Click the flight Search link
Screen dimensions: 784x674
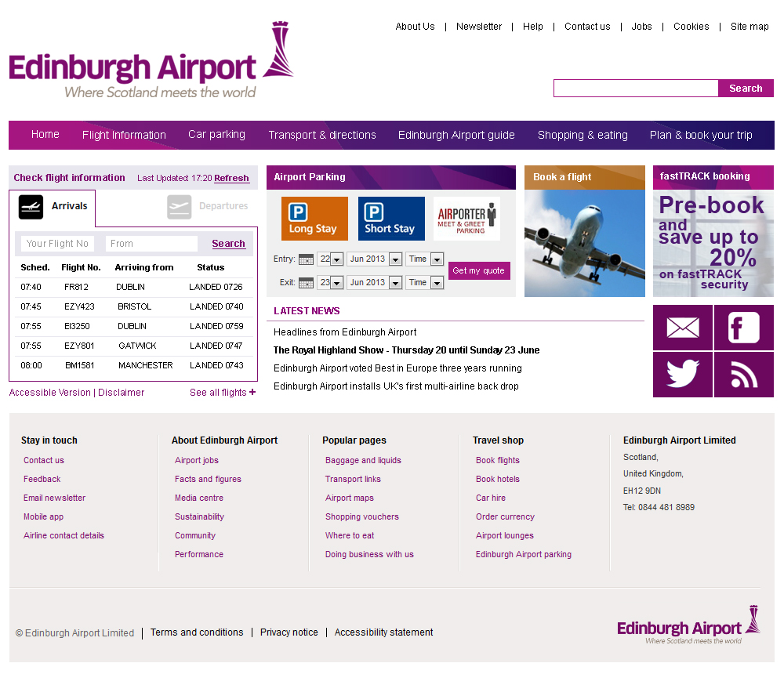(228, 244)
